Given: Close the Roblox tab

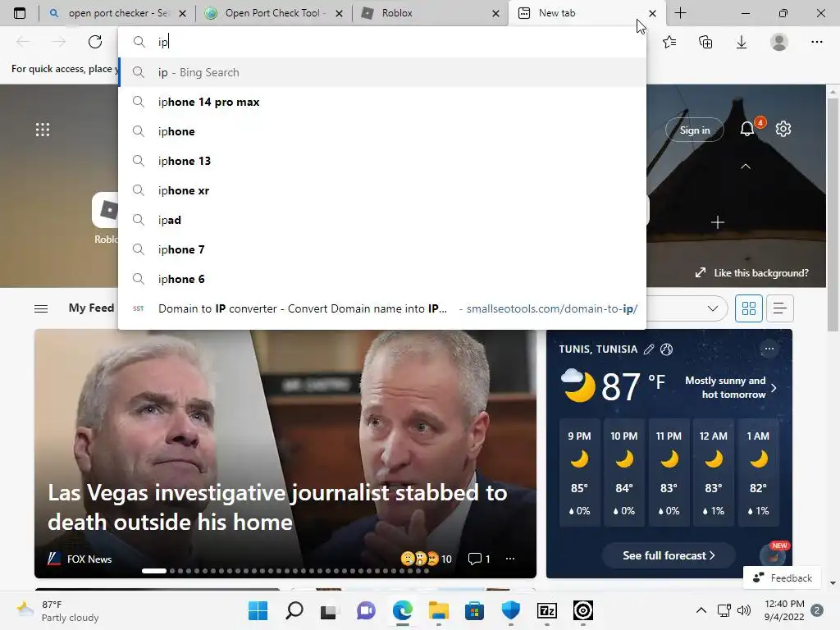Looking at the screenshot, I should [x=495, y=13].
